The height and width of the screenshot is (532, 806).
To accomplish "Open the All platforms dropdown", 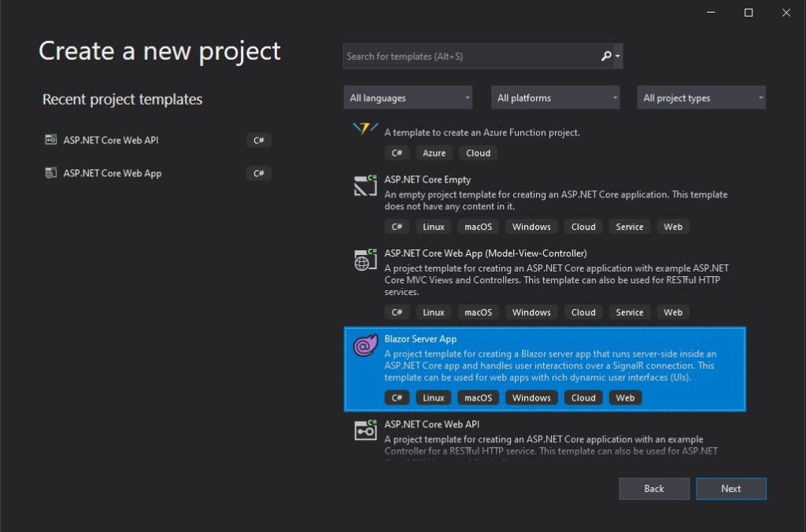I will (x=556, y=98).
